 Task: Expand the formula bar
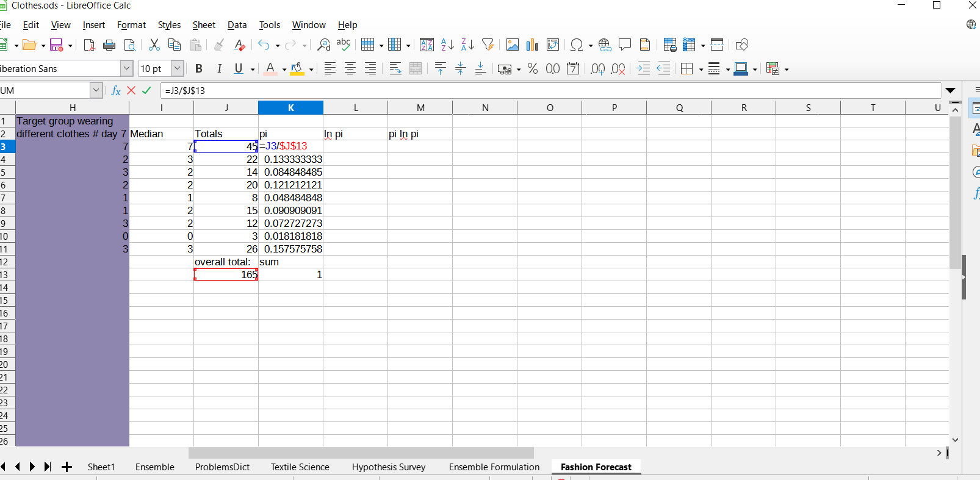pos(950,90)
